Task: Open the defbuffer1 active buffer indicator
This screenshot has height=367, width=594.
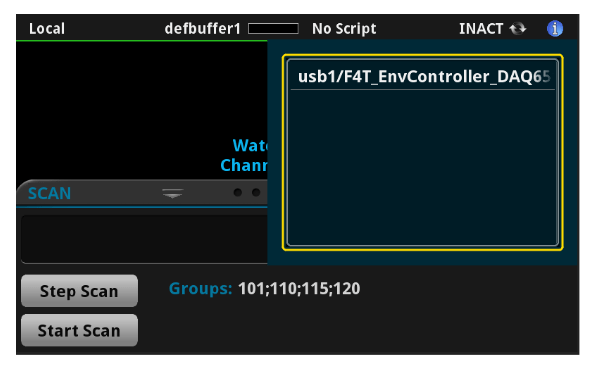Action: pos(202,28)
